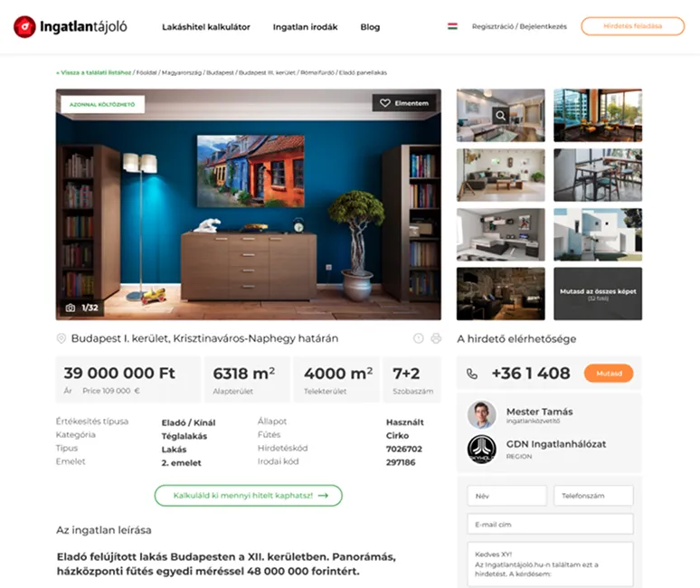Click the Kalkuláld ki mennyi hitelt kaphatsz button
Screen dimensions: 700x588
coord(248,496)
